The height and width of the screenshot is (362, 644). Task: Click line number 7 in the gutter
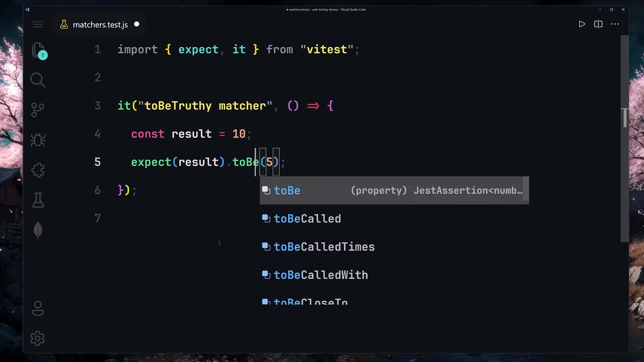pyautogui.click(x=98, y=218)
